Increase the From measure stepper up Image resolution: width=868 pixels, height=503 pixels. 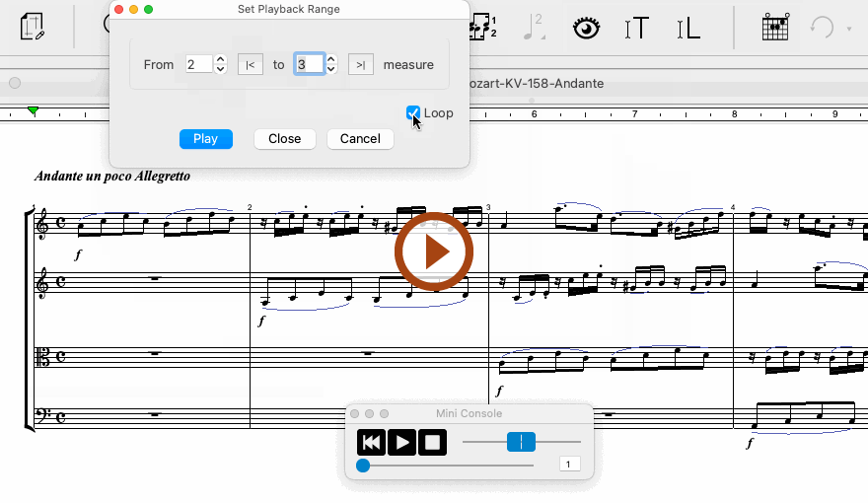(x=220, y=59)
